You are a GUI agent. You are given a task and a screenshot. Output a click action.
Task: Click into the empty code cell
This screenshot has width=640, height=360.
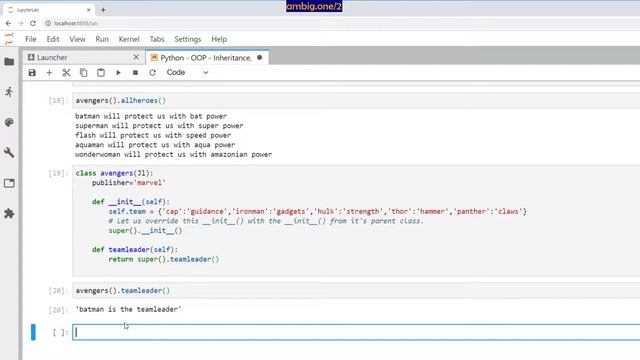(356, 332)
